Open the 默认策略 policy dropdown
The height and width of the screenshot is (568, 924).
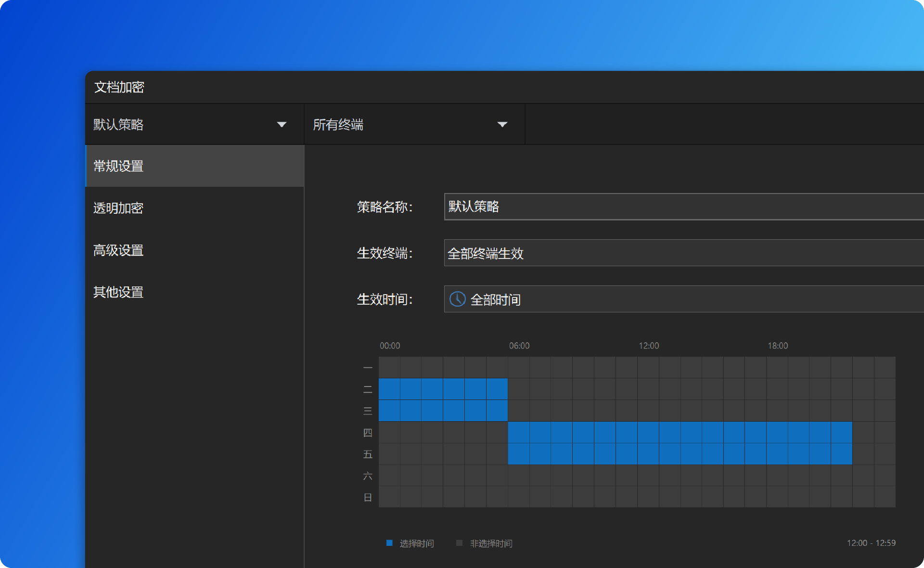pos(194,125)
